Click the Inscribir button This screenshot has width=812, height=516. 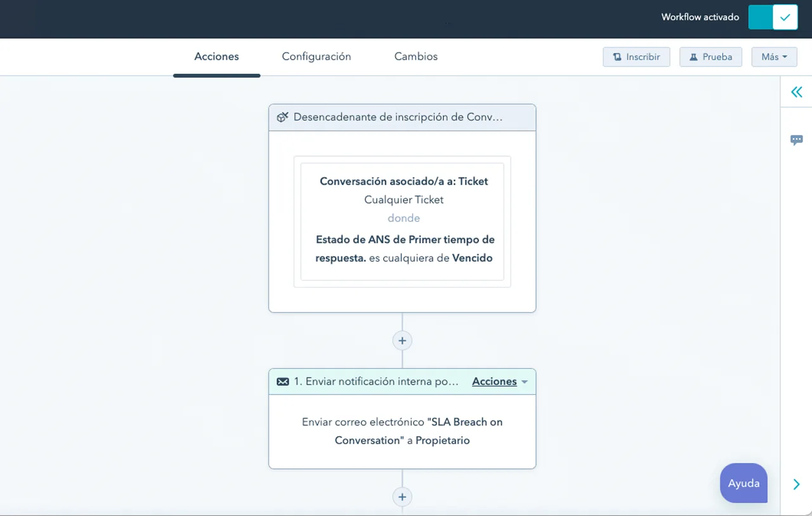[x=636, y=56]
